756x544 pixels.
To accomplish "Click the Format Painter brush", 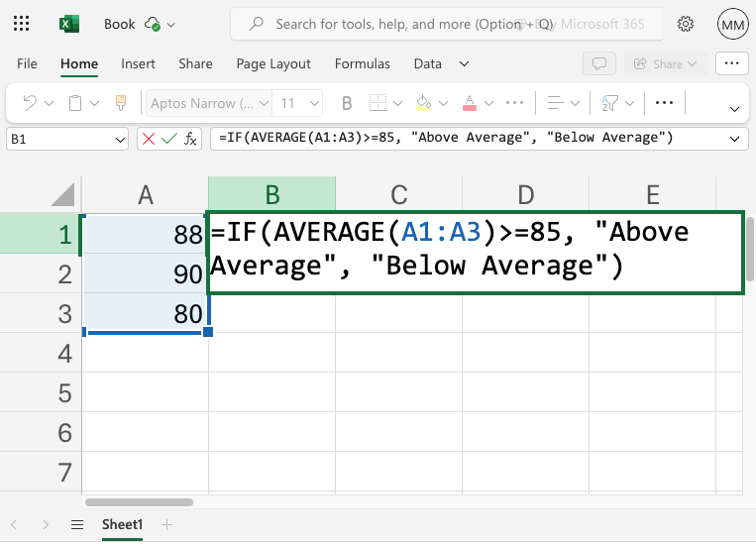I will click(x=121, y=103).
